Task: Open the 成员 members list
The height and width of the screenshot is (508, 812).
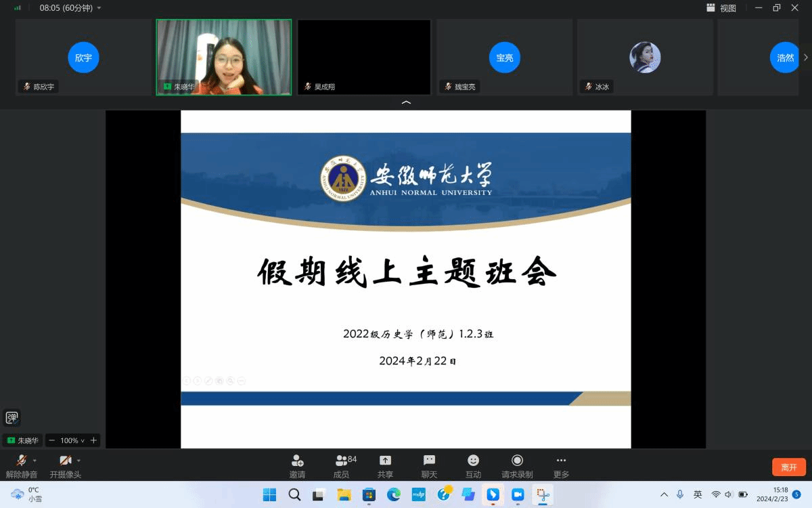Action: click(x=342, y=461)
